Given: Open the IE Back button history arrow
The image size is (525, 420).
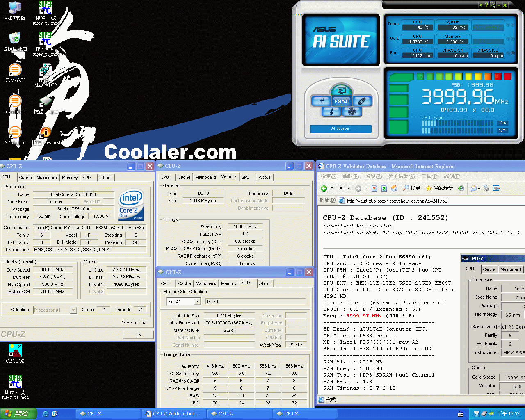Looking at the screenshot, I should tap(349, 188).
